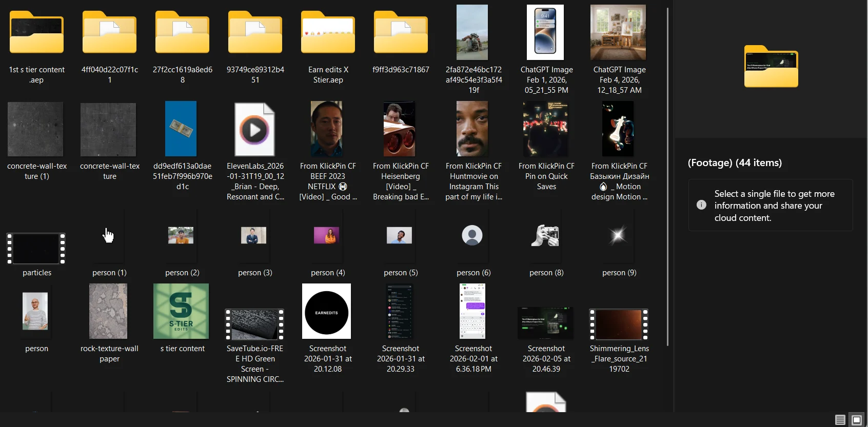Select the "s tier content" logo file

click(x=181, y=312)
